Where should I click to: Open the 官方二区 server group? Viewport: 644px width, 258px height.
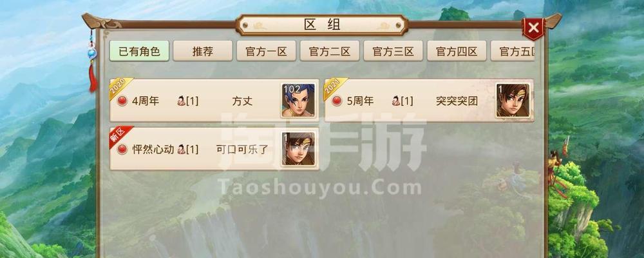pyautogui.click(x=329, y=51)
